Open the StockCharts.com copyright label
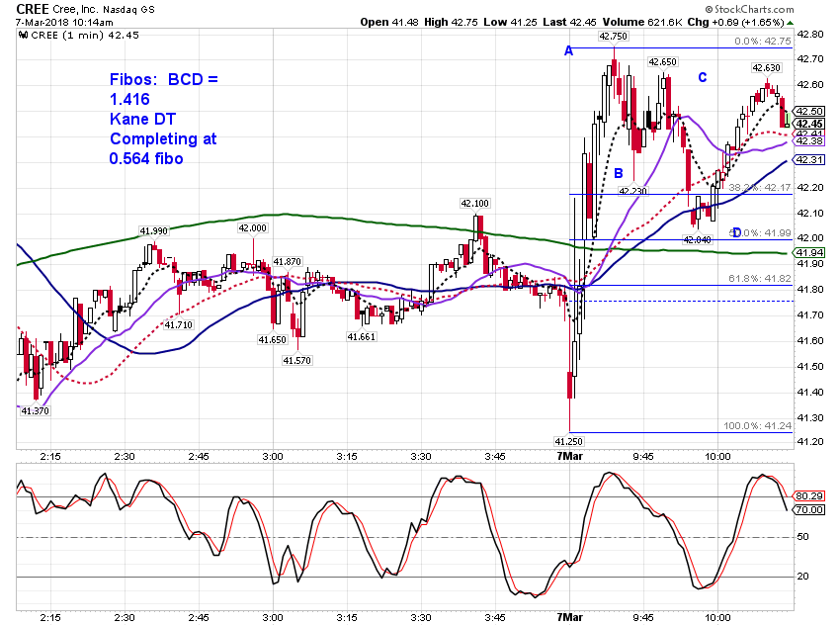Screen dimensions: 840x626 click(749, 9)
